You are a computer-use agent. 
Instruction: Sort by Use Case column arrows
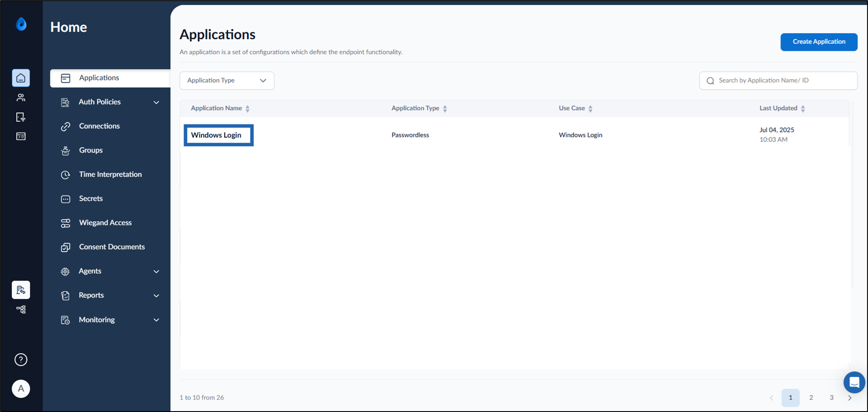[590, 109]
